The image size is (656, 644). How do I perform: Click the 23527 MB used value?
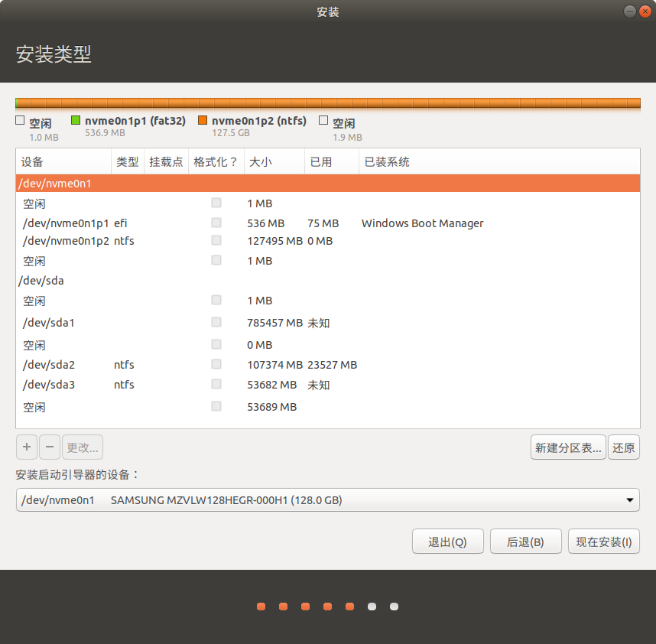pos(332,365)
